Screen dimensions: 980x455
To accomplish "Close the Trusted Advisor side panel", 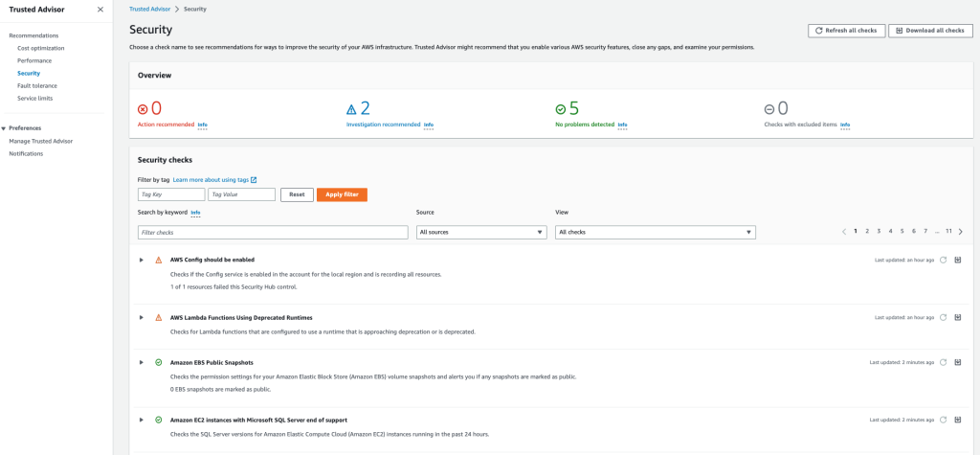I will point(100,10).
